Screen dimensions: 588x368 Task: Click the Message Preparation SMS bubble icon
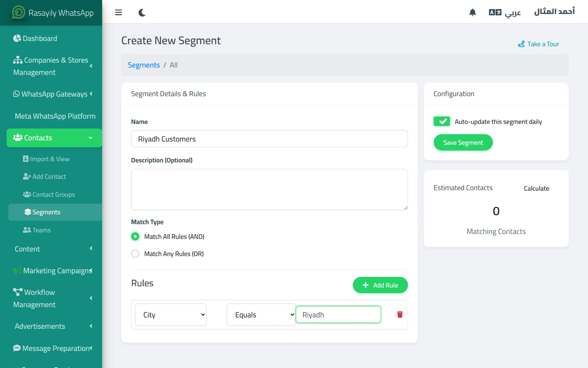coord(17,348)
